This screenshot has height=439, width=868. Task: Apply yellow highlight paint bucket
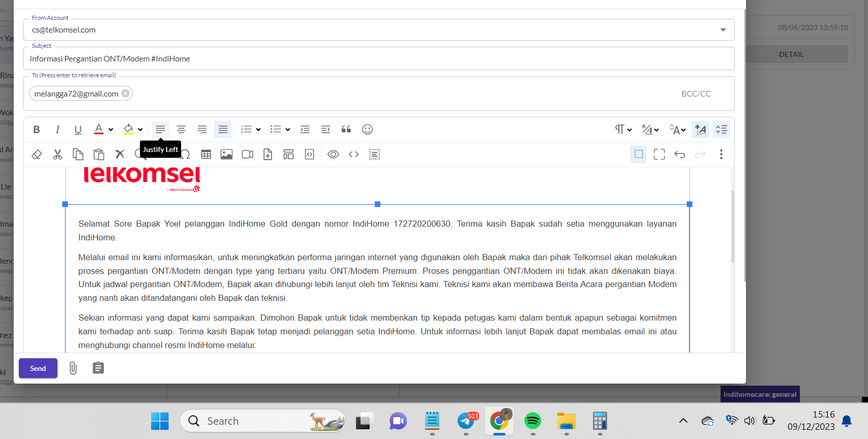pyautogui.click(x=128, y=130)
